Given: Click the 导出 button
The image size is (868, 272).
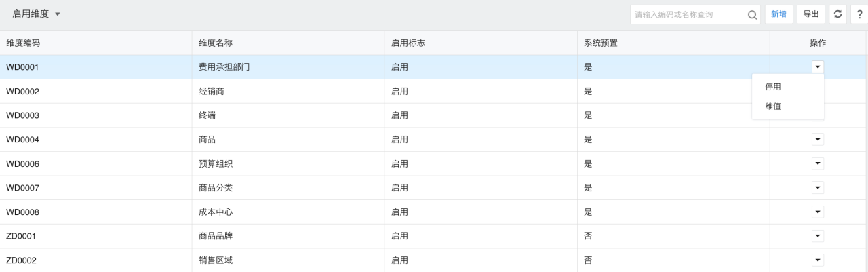Looking at the screenshot, I should pos(811,14).
